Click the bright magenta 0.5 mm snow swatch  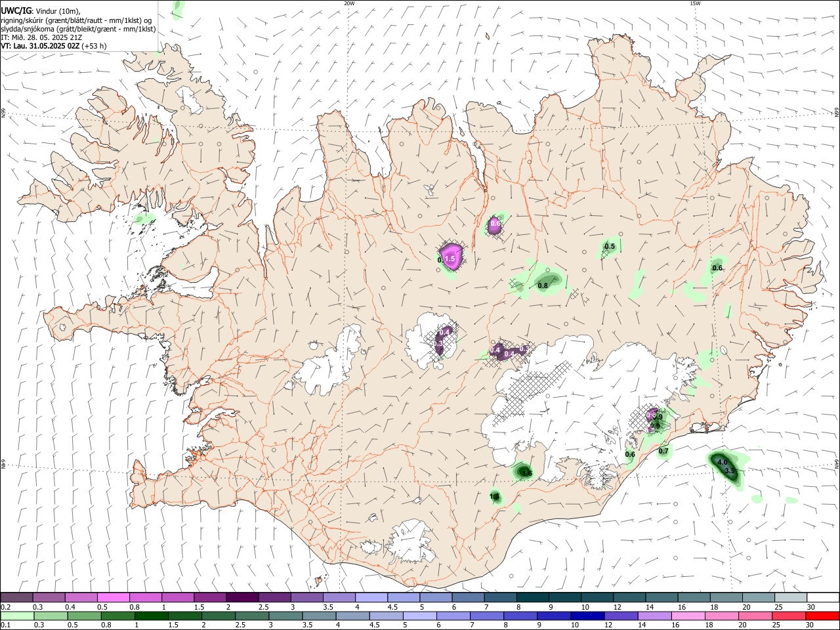click(x=113, y=598)
